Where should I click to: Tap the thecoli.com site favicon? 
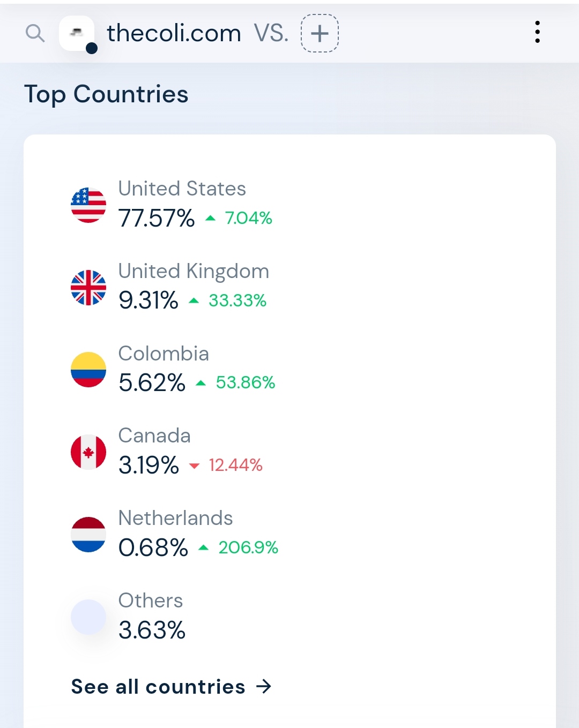(77, 33)
